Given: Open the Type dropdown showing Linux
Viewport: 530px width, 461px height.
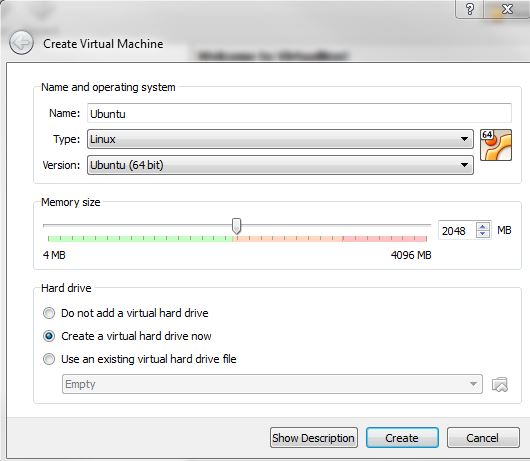Looking at the screenshot, I should 280,139.
